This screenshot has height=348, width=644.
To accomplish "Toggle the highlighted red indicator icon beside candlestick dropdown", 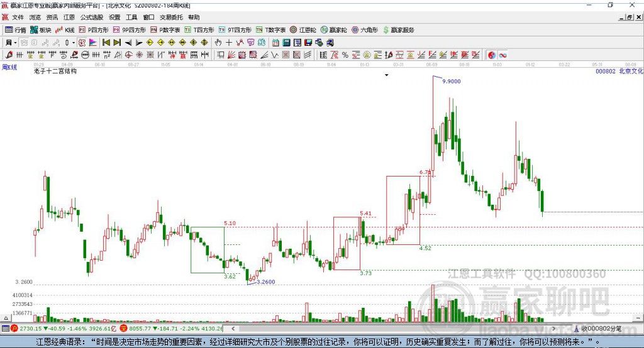I will [x=82, y=43].
